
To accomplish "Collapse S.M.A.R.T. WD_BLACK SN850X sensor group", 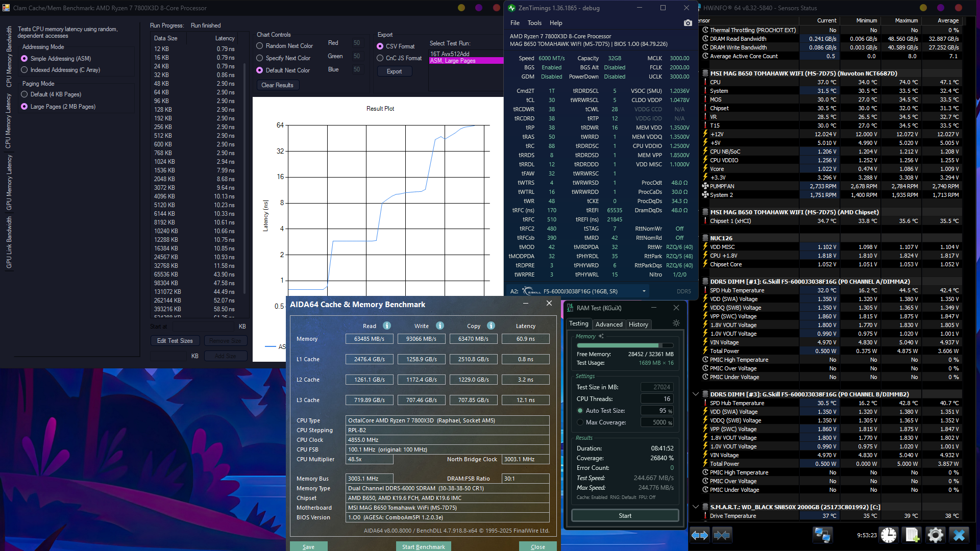I will [695, 507].
